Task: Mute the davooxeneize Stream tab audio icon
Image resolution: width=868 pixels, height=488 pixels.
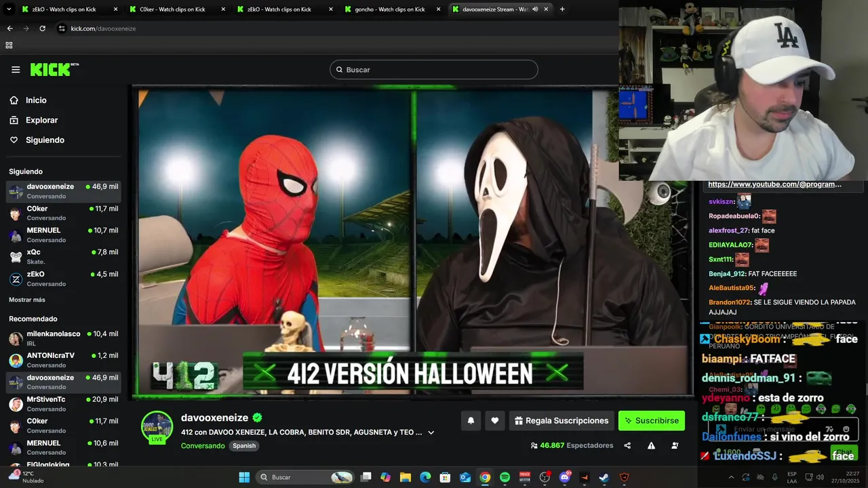Action: pyautogui.click(x=535, y=9)
